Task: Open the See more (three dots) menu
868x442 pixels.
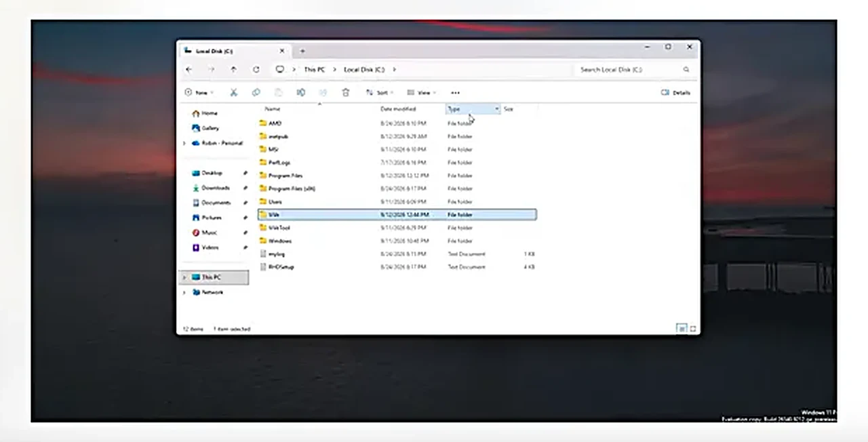Action: point(455,93)
